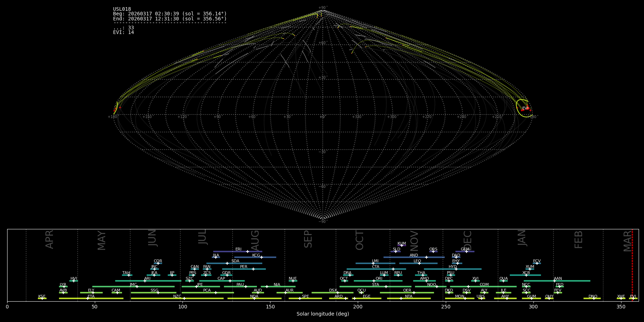Click the USL018 station title text
The width and height of the screenshot is (644, 322).
pyautogui.click(x=122, y=9)
